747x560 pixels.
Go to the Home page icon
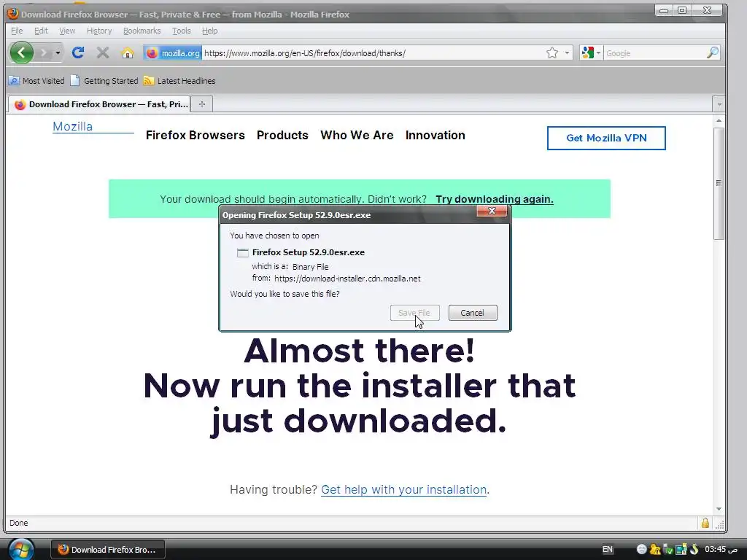127,52
